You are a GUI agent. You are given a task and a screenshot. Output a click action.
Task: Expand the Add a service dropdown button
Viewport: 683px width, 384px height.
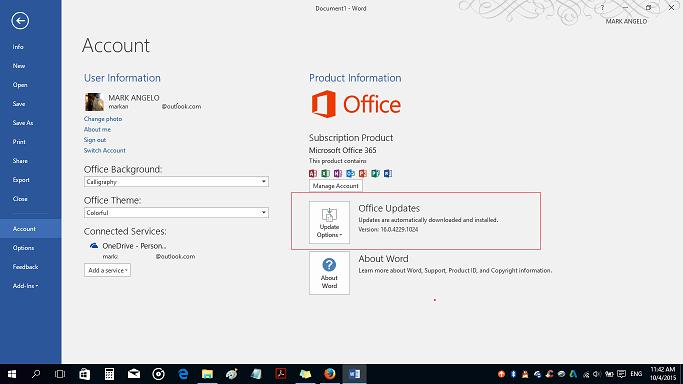pyautogui.click(x=107, y=270)
